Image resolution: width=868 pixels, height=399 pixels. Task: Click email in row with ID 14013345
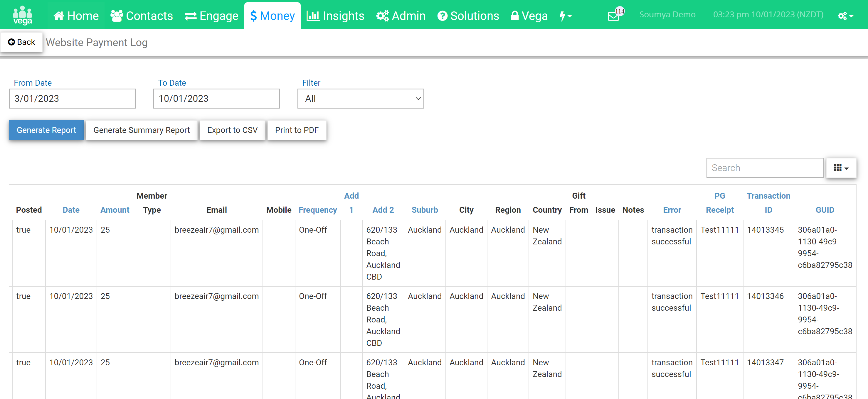[217, 230]
